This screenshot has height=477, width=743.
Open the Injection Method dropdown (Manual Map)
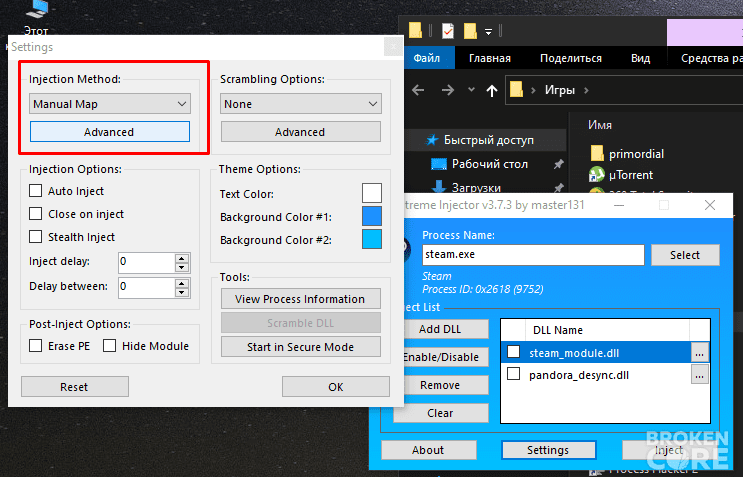pos(110,104)
